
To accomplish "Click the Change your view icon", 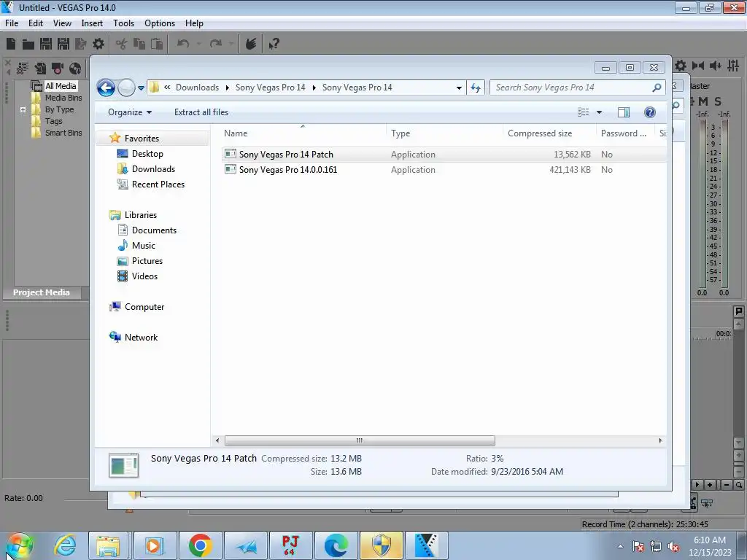I will coord(583,112).
